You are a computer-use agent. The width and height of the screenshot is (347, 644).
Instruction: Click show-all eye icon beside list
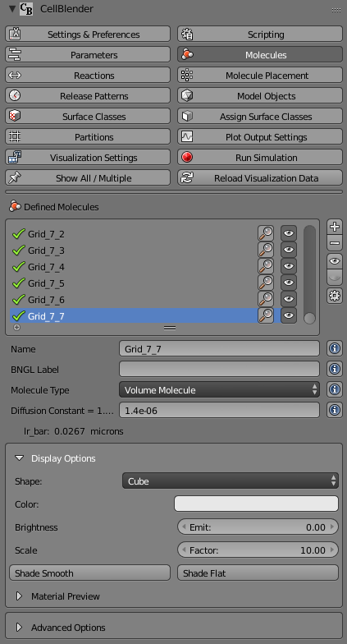[335, 261]
